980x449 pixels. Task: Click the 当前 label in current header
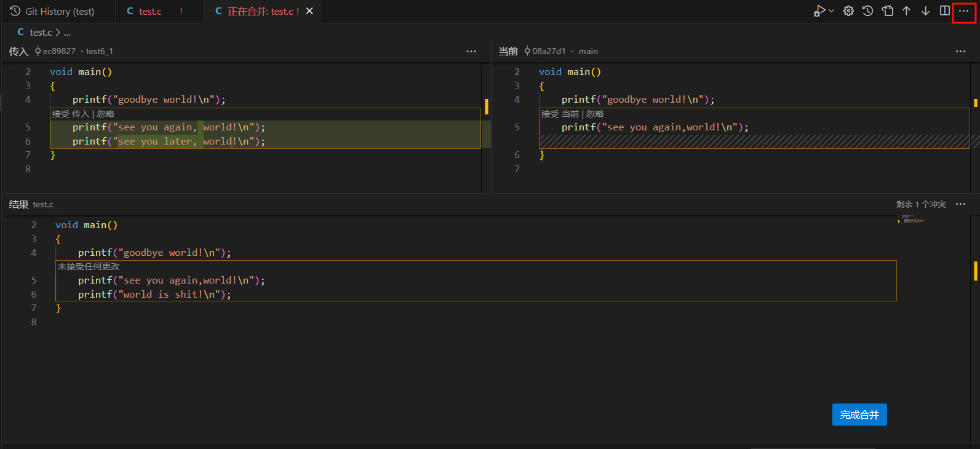[x=508, y=52]
